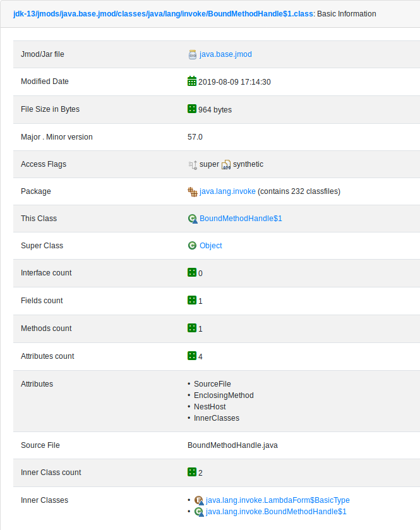Click the 'File Size in Bytes' label

tap(51, 109)
